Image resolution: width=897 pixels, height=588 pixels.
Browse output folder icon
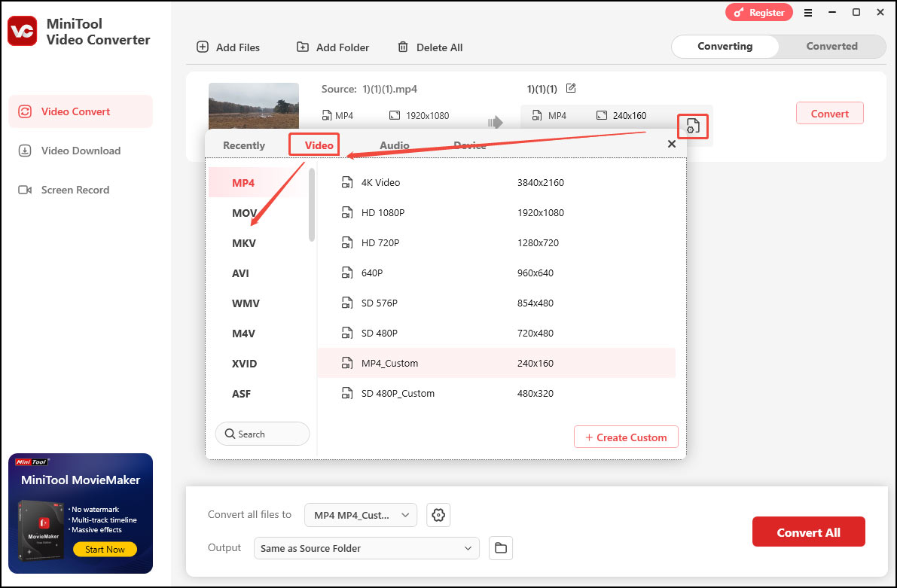(501, 548)
